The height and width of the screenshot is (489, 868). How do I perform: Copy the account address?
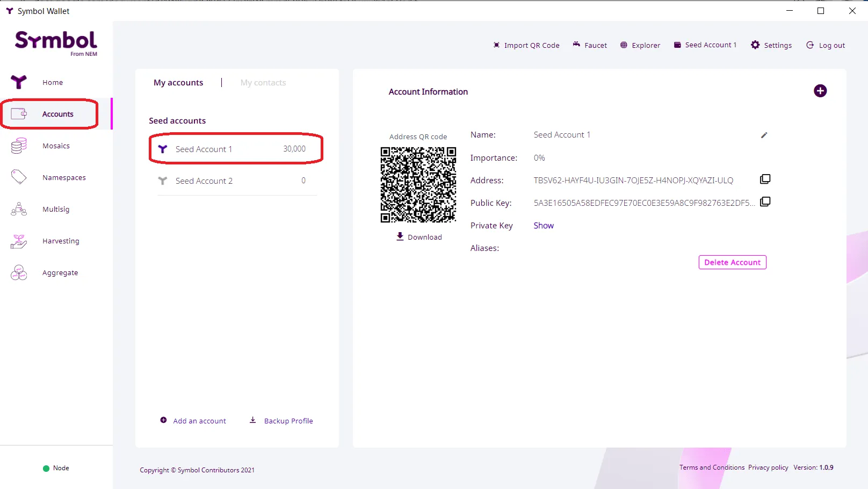pos(765,179)
